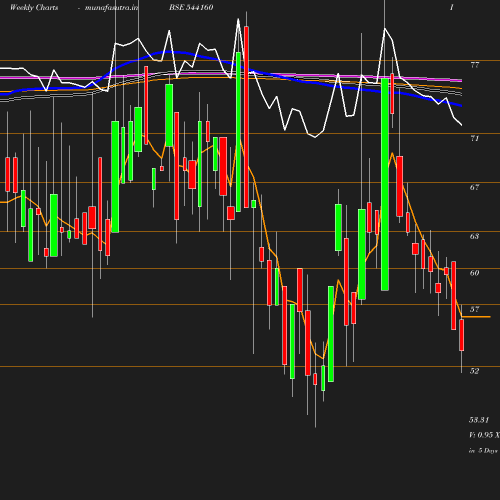The height and width of the screenshot is (500, 500).
Task: Click the 'Weekly Charts' title text
Action: click(34, 7)
